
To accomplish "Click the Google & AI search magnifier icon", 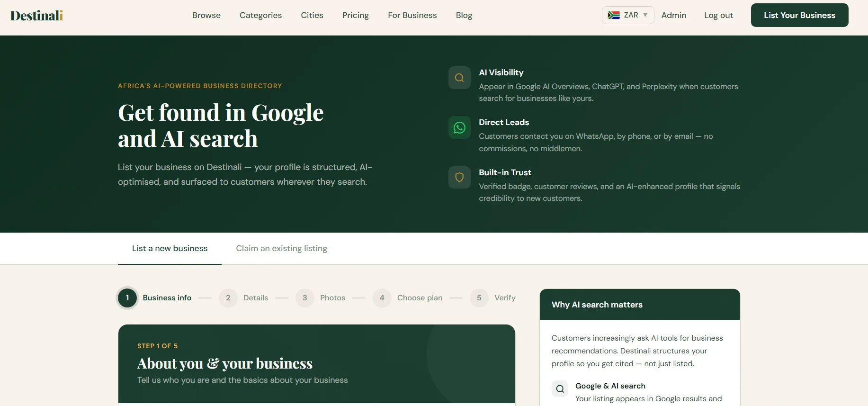I will (560, 389).
